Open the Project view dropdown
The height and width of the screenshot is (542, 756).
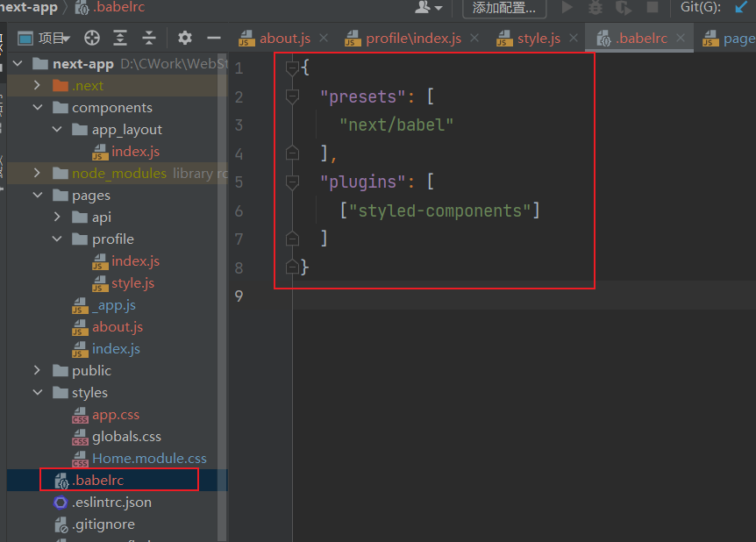point(45,38)
